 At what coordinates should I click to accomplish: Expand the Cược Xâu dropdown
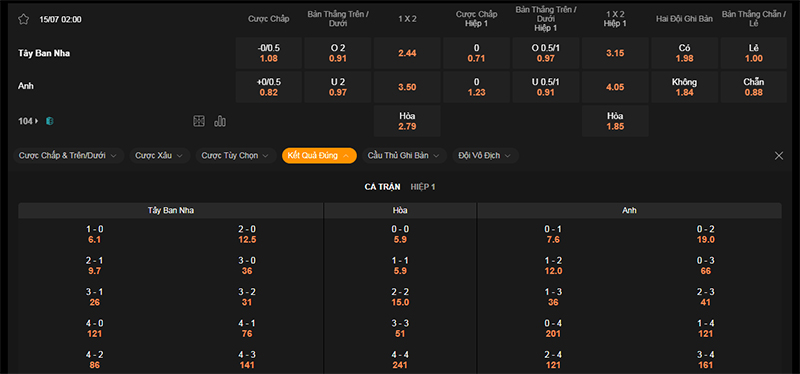pyautogui.click(x=160, y=156)
